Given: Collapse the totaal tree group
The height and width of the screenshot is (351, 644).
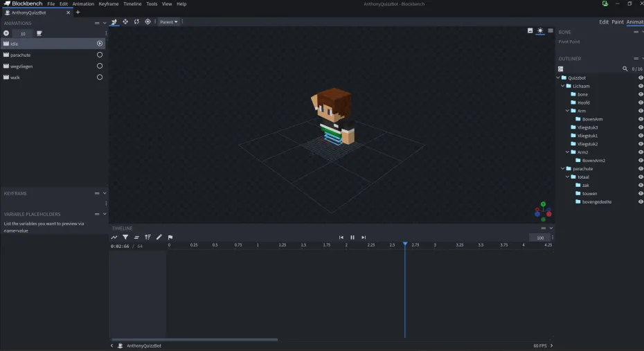Looking at the screenshot, I should click(x=568, y=177).
